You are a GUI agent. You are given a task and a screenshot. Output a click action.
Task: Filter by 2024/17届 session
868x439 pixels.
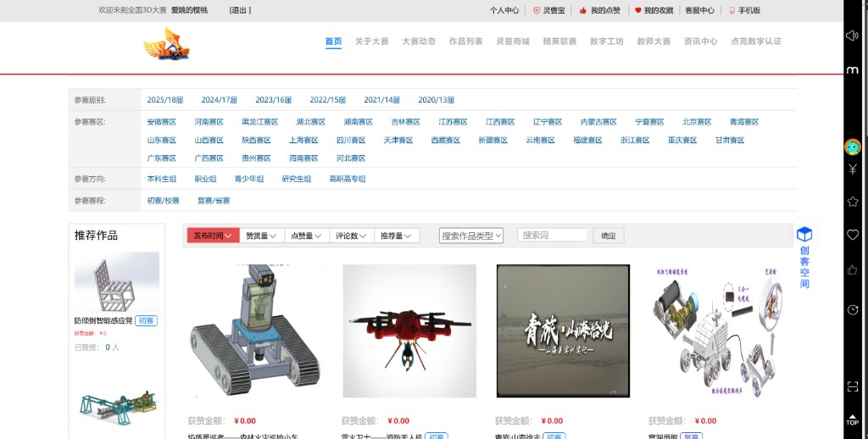click(220, 100)
